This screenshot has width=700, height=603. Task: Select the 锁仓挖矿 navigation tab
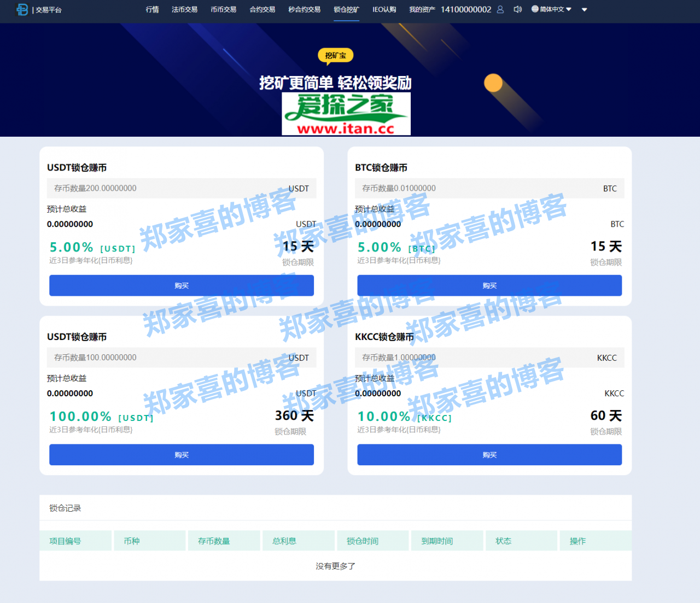(346, 9)
